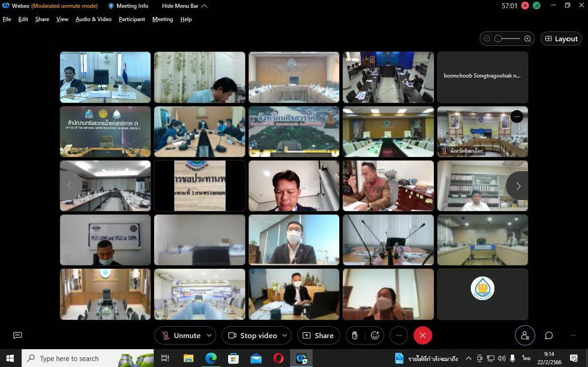Click the Share button
This screenshot has width=588, height=367.
point(318,335)
